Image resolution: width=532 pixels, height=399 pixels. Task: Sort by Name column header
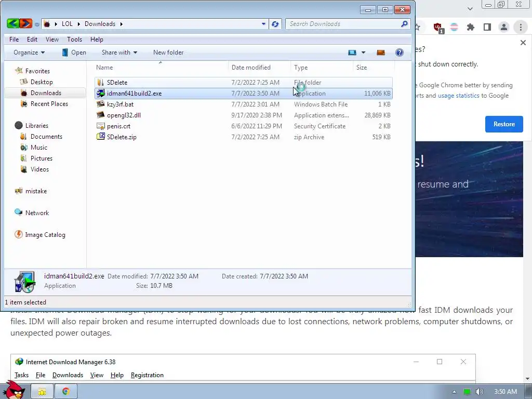[x=104, y=67]
